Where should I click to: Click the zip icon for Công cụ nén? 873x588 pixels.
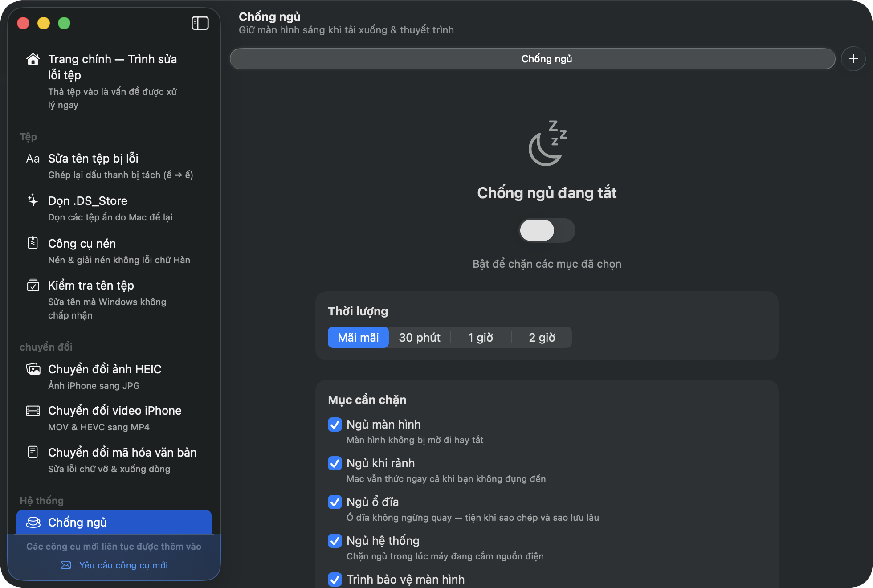tap(33, 243)
